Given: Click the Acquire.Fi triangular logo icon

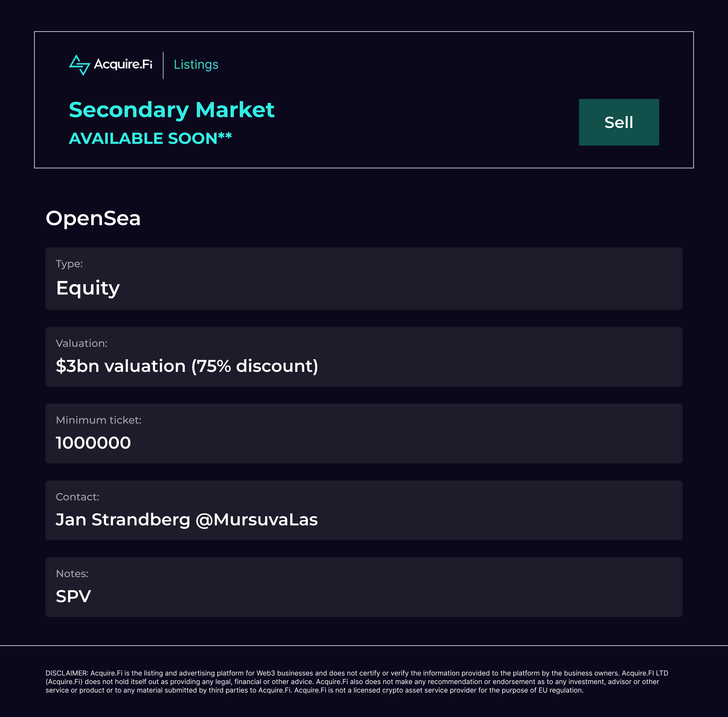Looking at the screenshot, I should coord(79,65).
